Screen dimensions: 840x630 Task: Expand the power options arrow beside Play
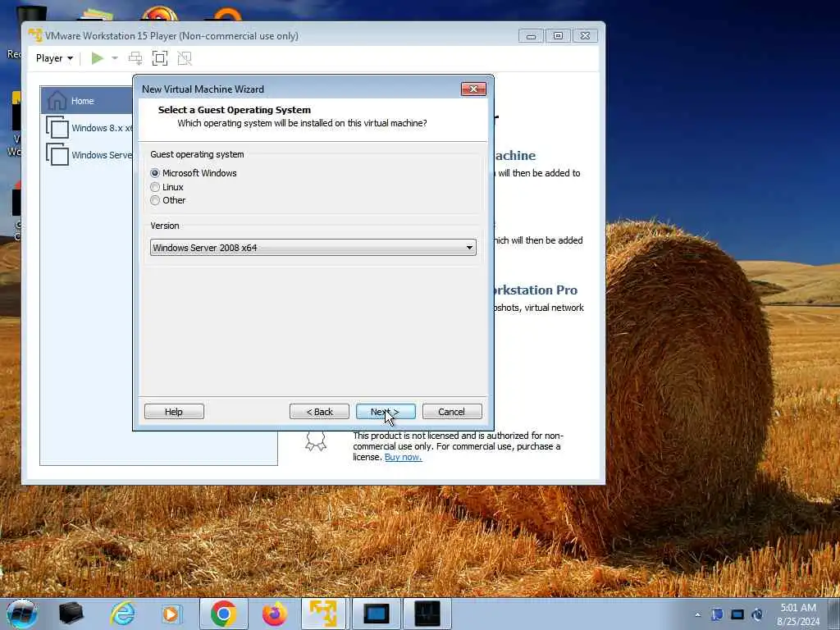[x=115, y=58]
